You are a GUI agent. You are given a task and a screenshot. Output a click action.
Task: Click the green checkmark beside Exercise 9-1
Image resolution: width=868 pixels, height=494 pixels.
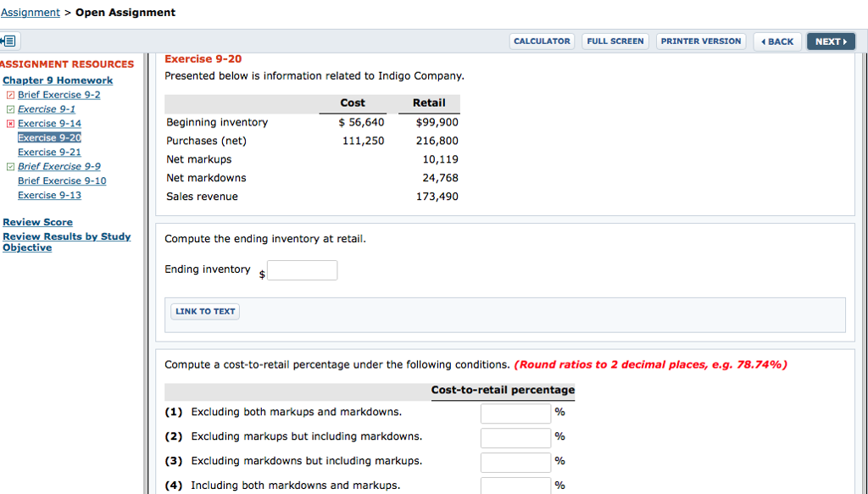(x=10, y=108)
